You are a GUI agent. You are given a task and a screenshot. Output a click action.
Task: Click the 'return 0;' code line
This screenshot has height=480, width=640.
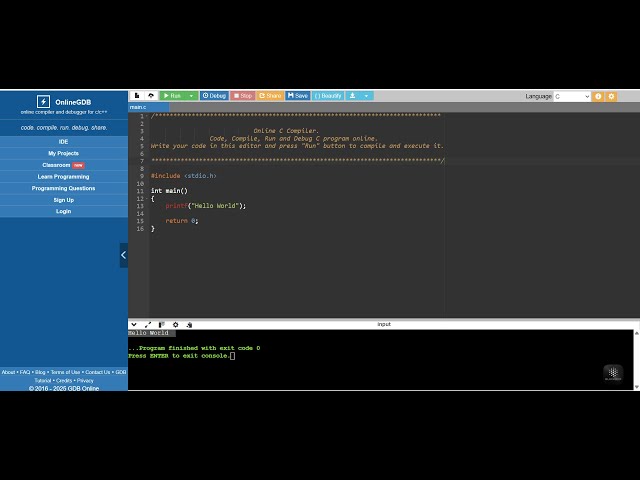coord(182,221)
